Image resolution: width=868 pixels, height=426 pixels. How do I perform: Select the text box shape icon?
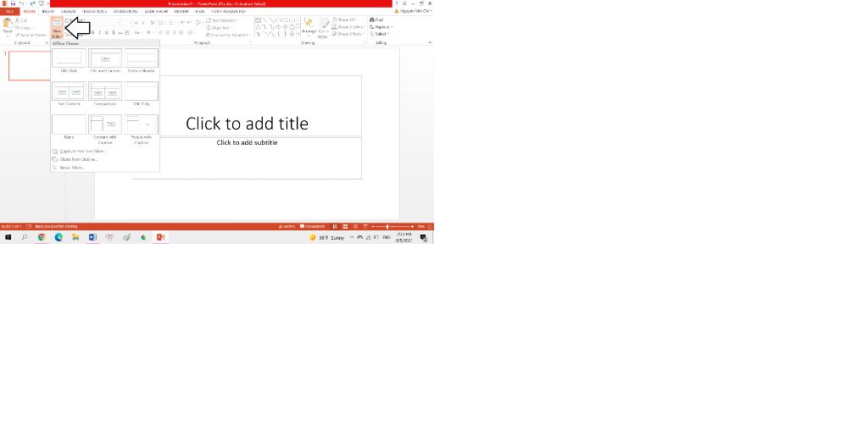tap(258, 20)
